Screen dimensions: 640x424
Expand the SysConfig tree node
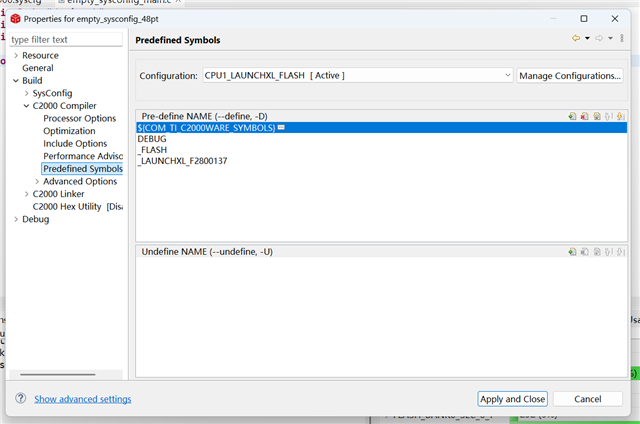[27, 93]
